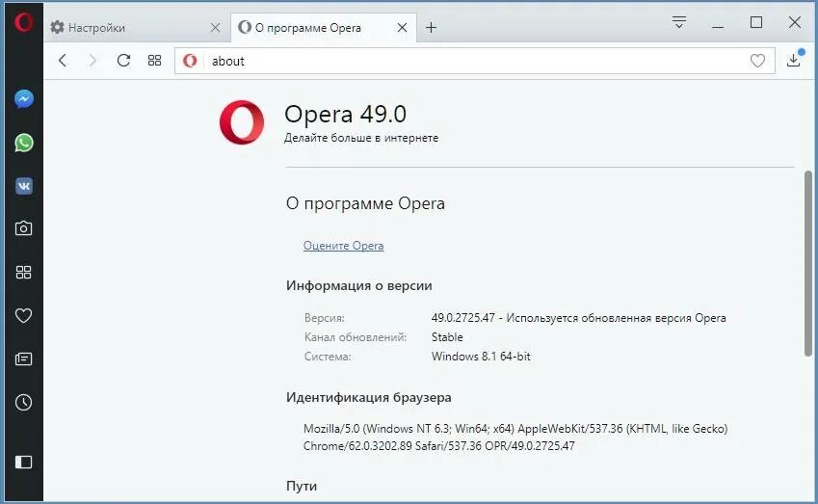Click the Канал обновлений label
The height and width of the screenshot is (504, 818).
click(356, 337)
